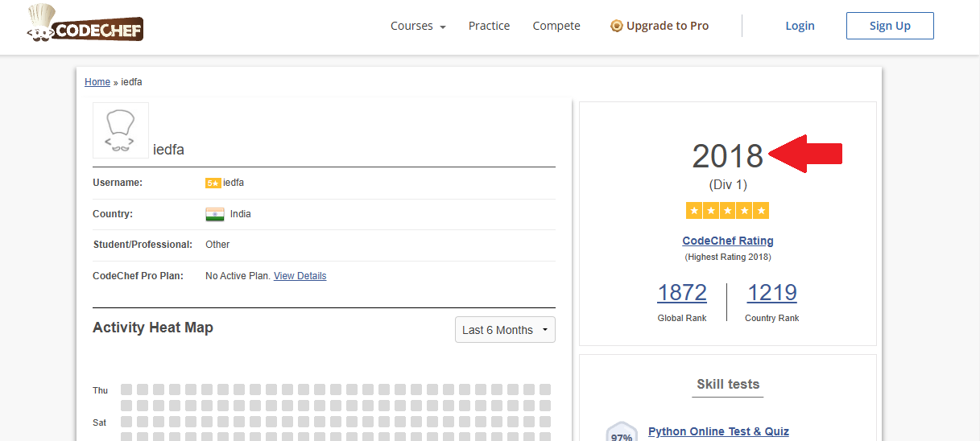Open the Compete menu item
This screenshot has width=980, height=441.
556,26
